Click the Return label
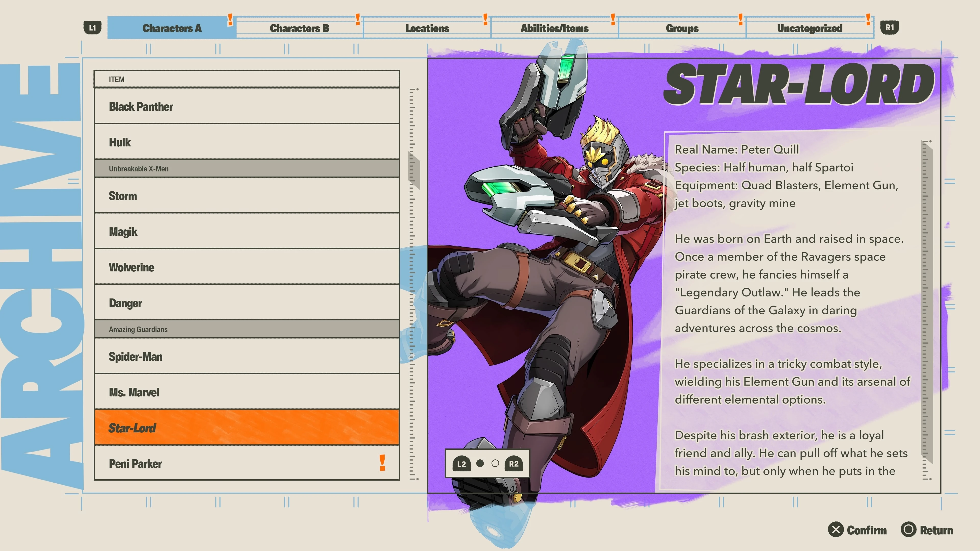The width and height of the screenshot is (980, 551). click(936, 530)
